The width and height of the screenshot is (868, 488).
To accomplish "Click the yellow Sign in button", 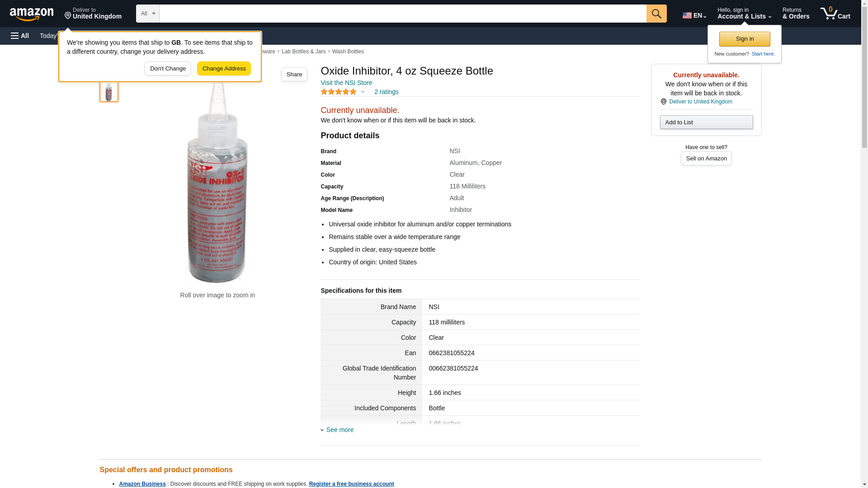I will tap(745, 39).
